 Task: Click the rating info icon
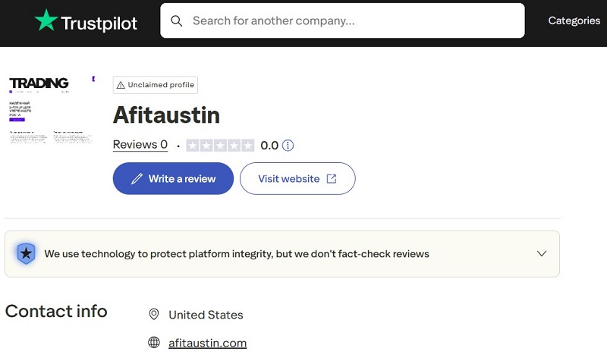[288, 146]
